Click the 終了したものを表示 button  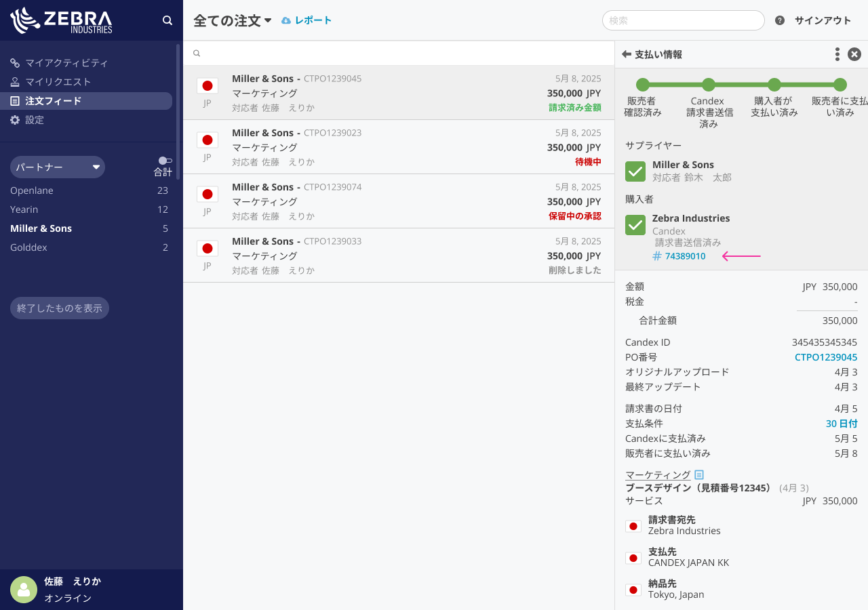coord(60,308)
